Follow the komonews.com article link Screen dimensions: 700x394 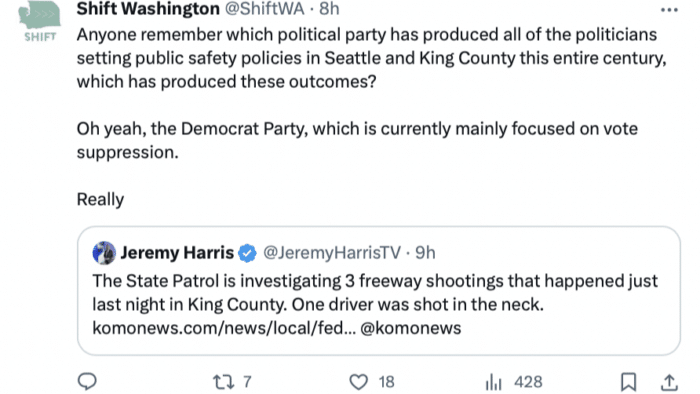click(x=224, y=328)
